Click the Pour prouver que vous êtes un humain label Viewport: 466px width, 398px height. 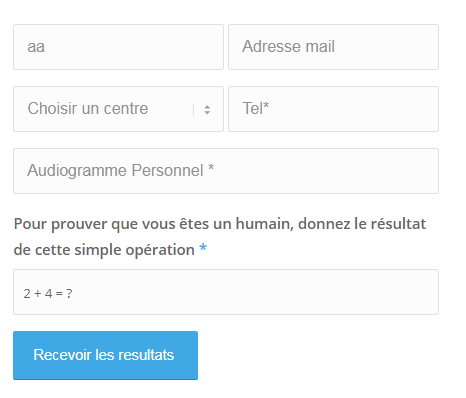[x=220, y=236]
